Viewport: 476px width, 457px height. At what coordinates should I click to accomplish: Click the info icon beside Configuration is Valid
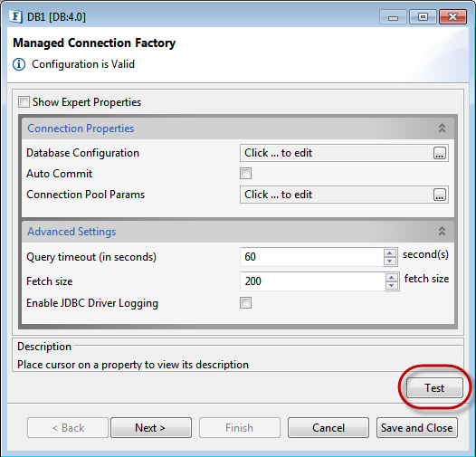coord(19,64)
